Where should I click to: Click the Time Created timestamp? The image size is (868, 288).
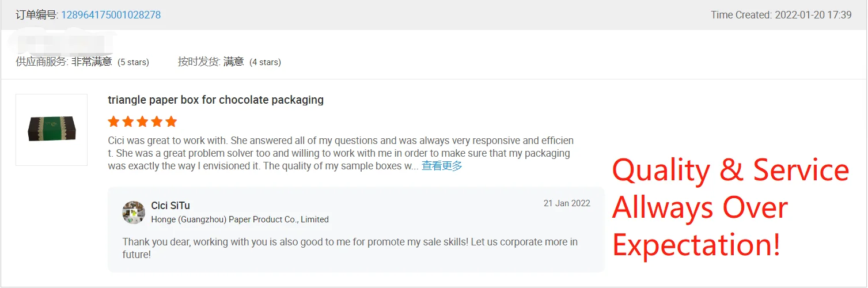[780, 15]
